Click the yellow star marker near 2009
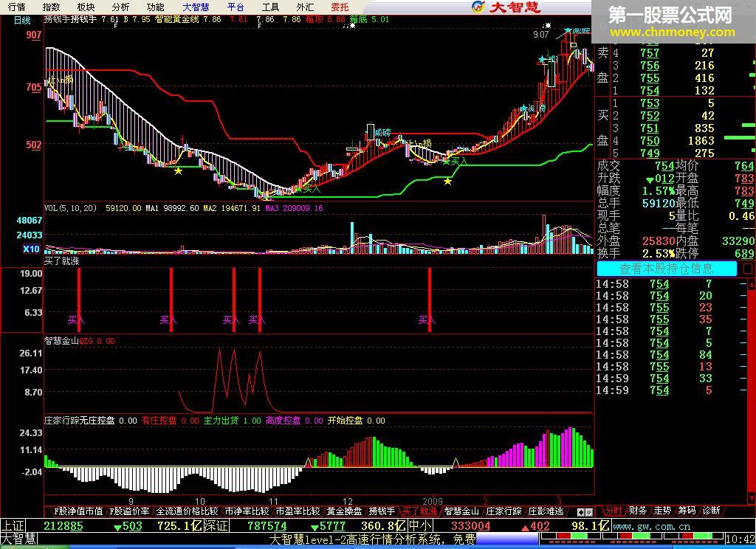This screenshot has height=549, width=756. click(x=448, y=182)
